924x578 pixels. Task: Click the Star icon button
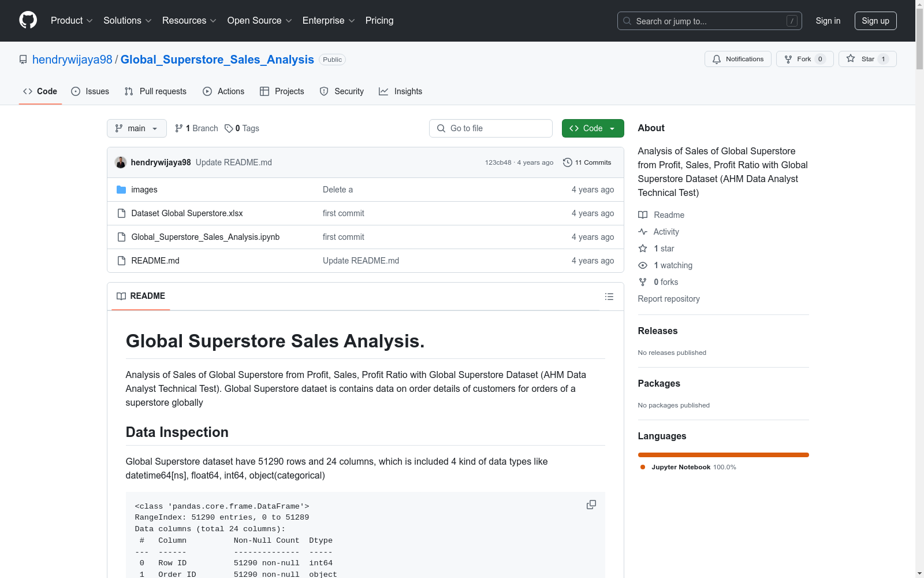867,59
